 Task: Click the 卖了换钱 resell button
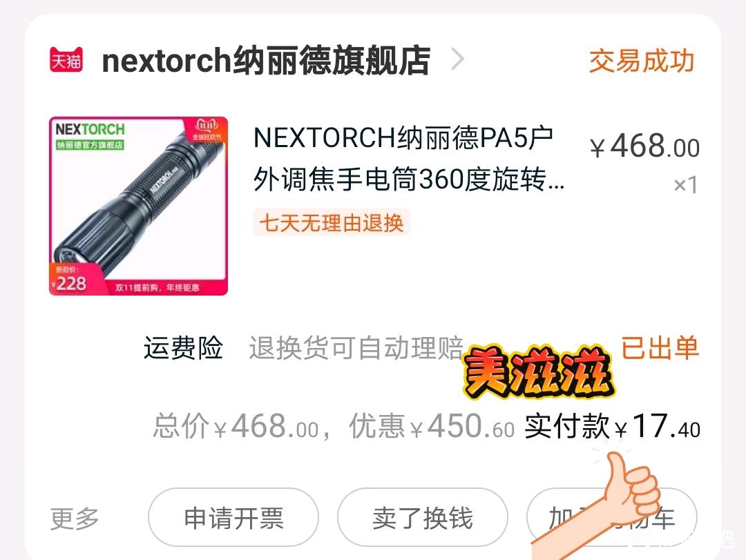point(423,518)
